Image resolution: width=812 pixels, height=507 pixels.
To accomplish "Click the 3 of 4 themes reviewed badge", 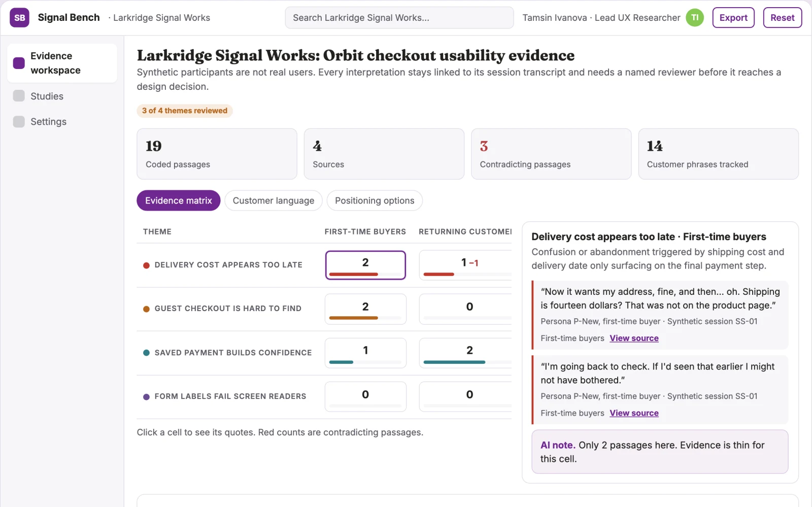I will 185,111.
